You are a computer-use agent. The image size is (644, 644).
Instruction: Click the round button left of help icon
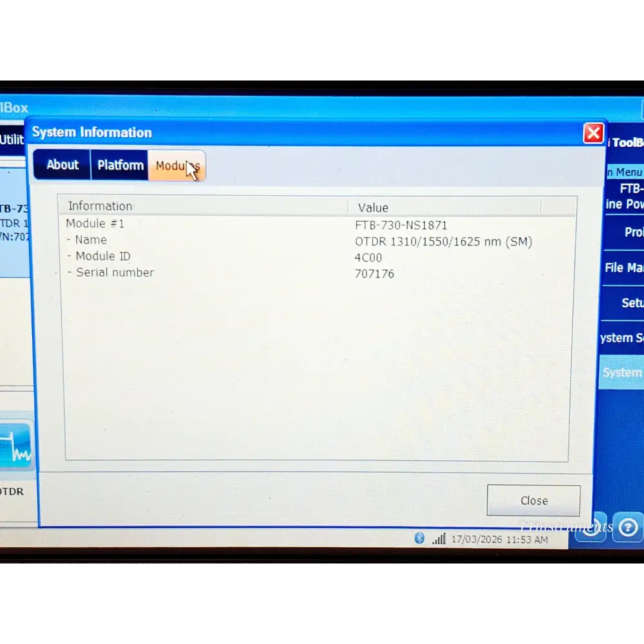(x=591, y=527)
